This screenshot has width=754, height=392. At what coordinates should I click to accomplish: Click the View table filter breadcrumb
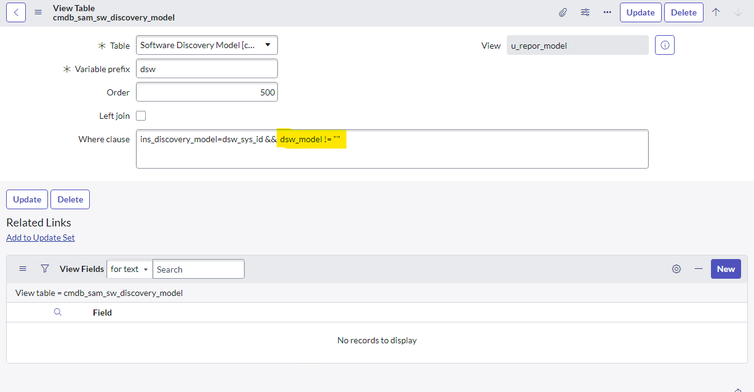(99, 293)
